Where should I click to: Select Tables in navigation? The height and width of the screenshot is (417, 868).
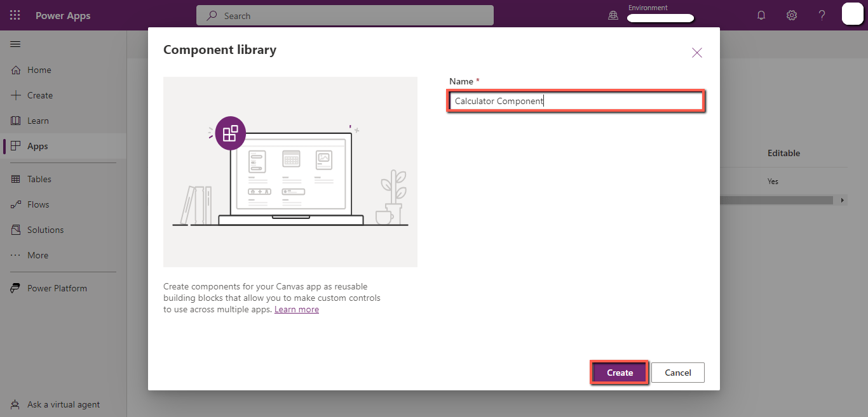pos(39,179)
